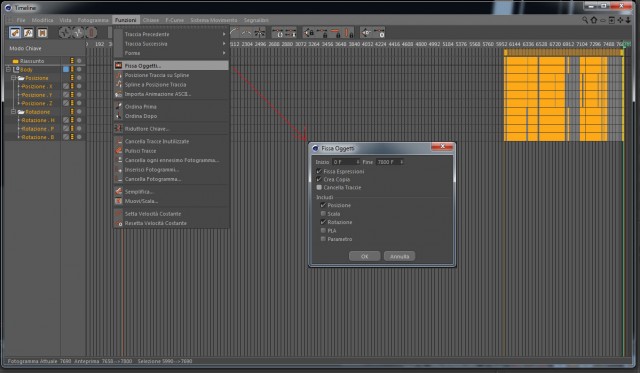Select the Riassunto row

point(32,61)
